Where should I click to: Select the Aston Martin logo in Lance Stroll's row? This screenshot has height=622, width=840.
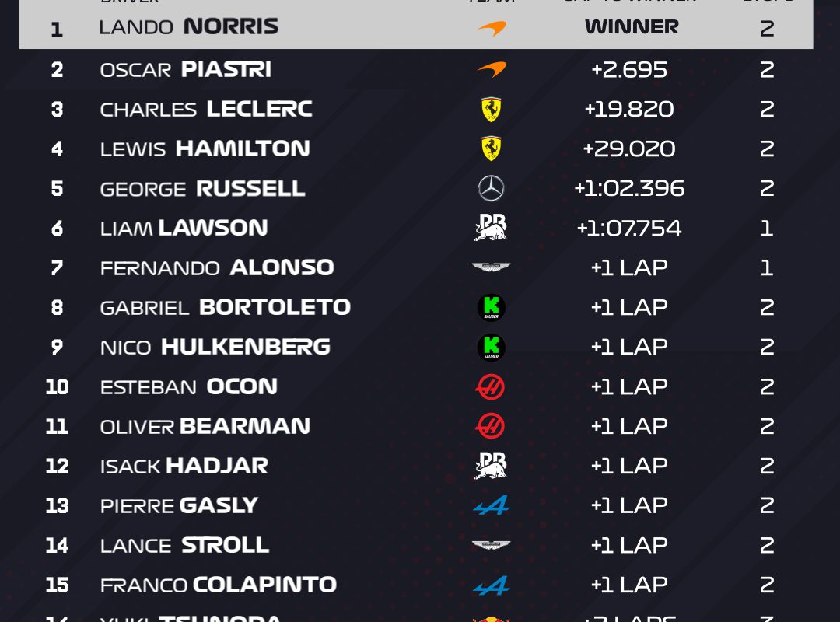click(x=491, y=545)
